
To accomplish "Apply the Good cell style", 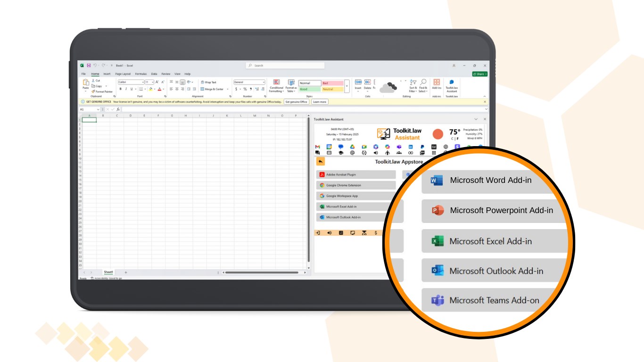I will (309, 89).
